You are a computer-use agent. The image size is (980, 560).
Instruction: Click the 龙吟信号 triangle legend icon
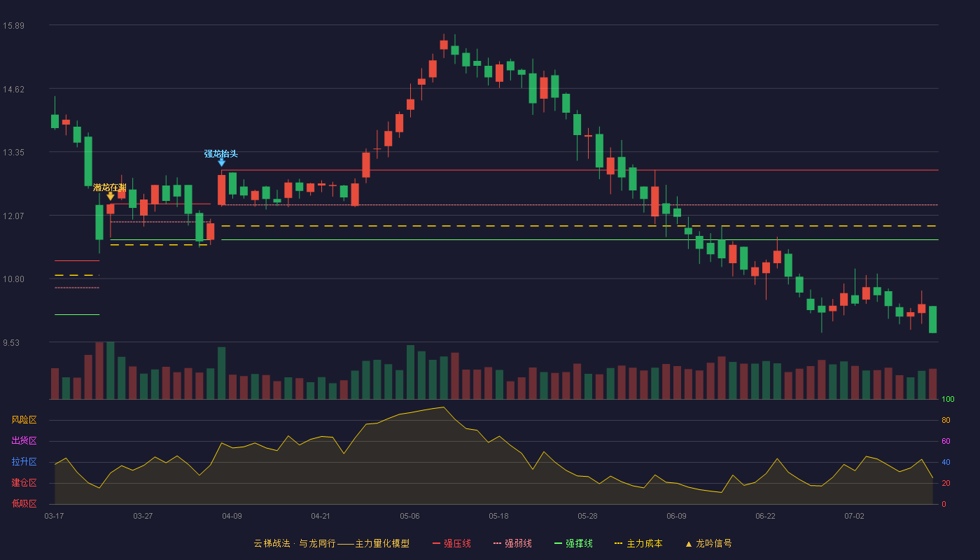pyautogui.click(x=688, y=543)
